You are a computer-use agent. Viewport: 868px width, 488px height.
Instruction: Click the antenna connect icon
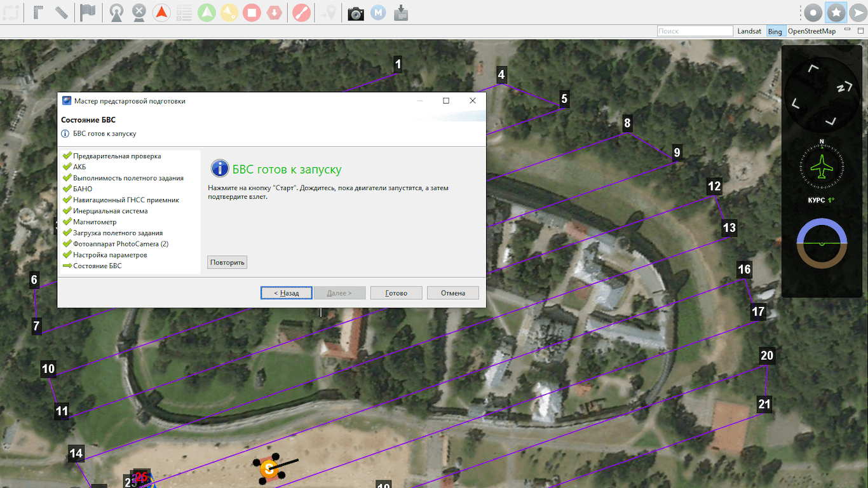click(x=116, y=13)
